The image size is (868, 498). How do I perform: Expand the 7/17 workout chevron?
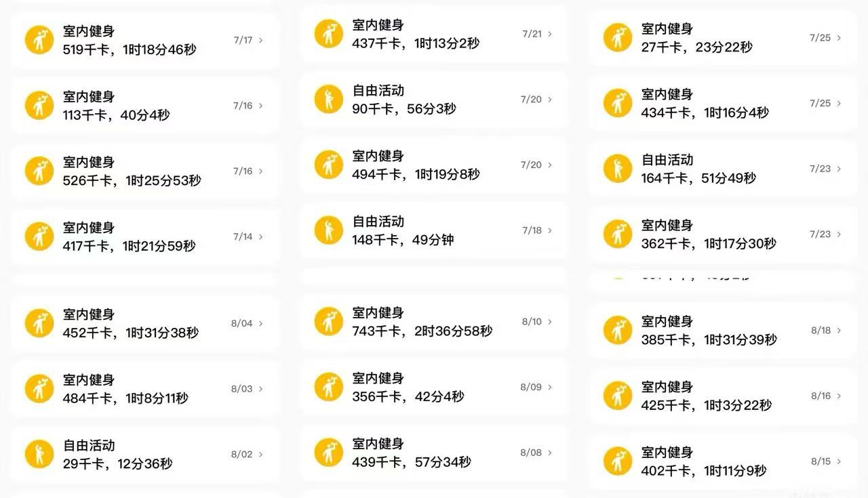(261, 41)
